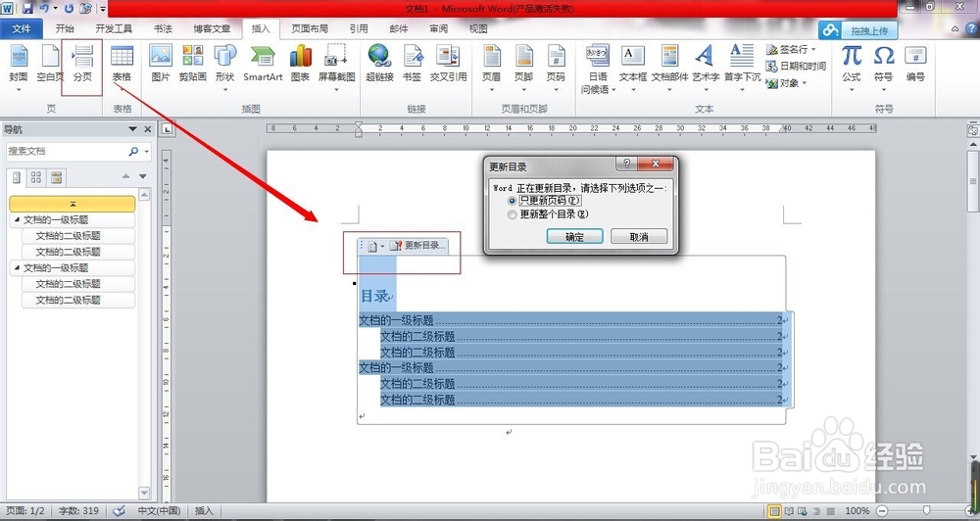Open the page number (页码) menu
This screenshot has width=980, height=521.
(x=556, y=67)
